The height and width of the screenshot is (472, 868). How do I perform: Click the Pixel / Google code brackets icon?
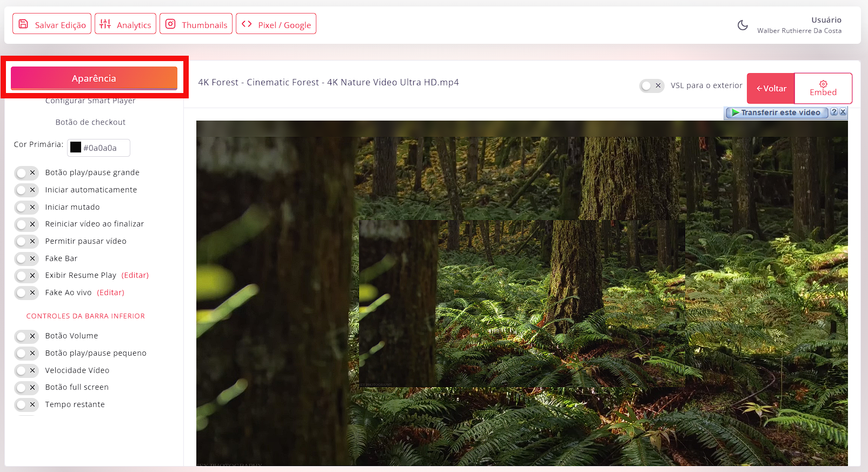click(x=247, y=24)
